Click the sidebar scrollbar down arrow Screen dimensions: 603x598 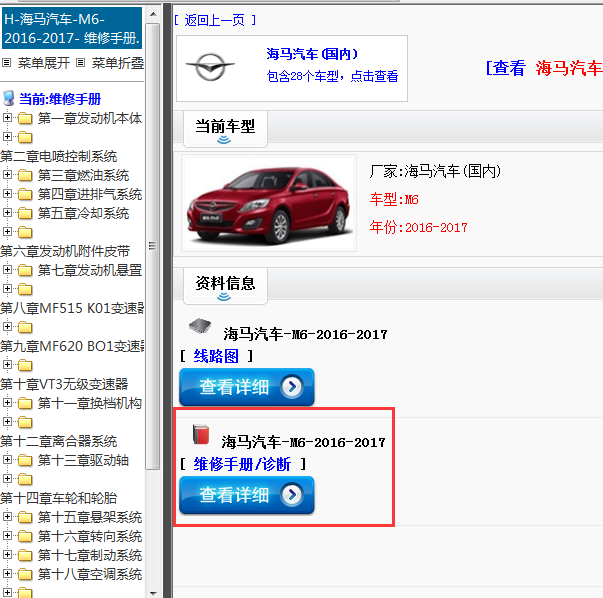coord(153,593)
